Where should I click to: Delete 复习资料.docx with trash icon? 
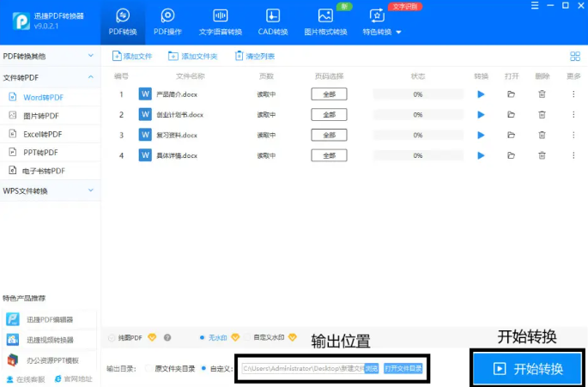542,135
